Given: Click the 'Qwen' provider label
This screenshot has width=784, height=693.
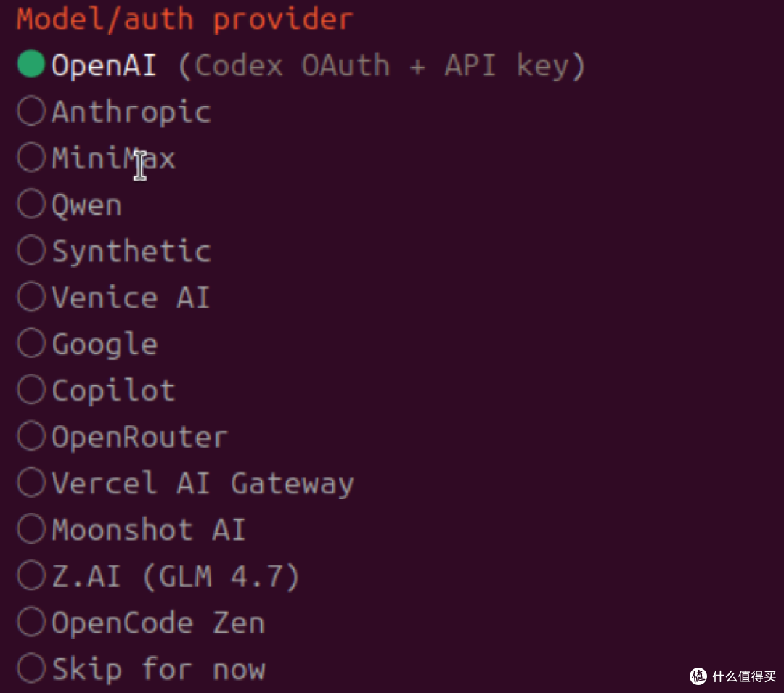Looking at the screenshot, I should tap(87, 205).
